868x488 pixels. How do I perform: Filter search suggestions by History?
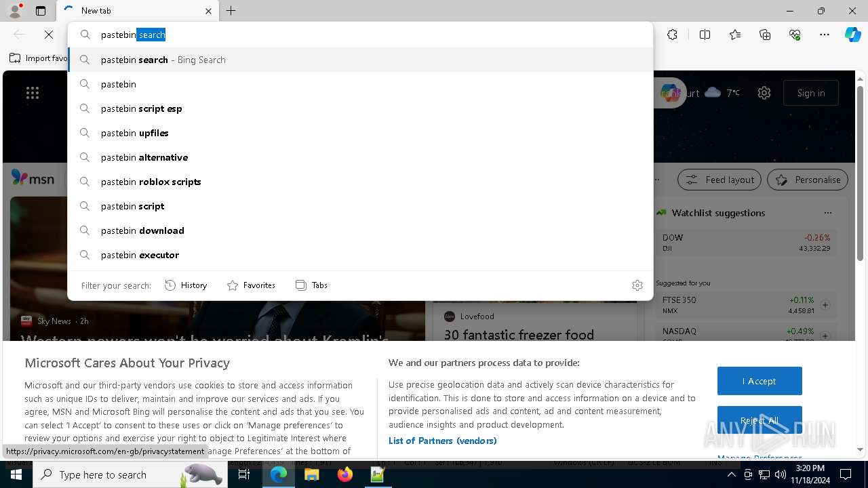tap(186, 285)
